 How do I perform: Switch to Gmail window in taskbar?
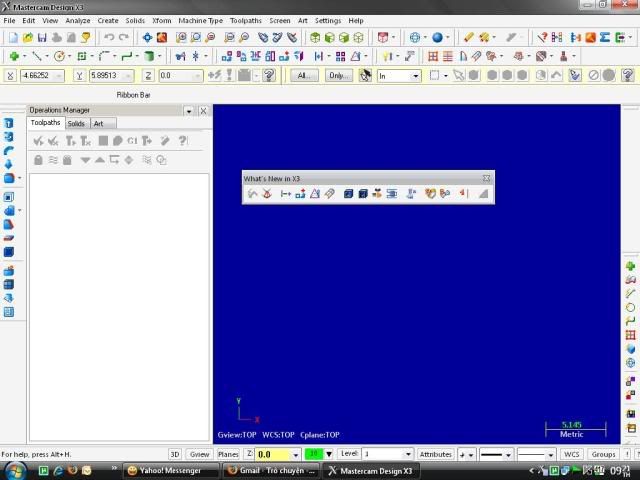(271, 471)
